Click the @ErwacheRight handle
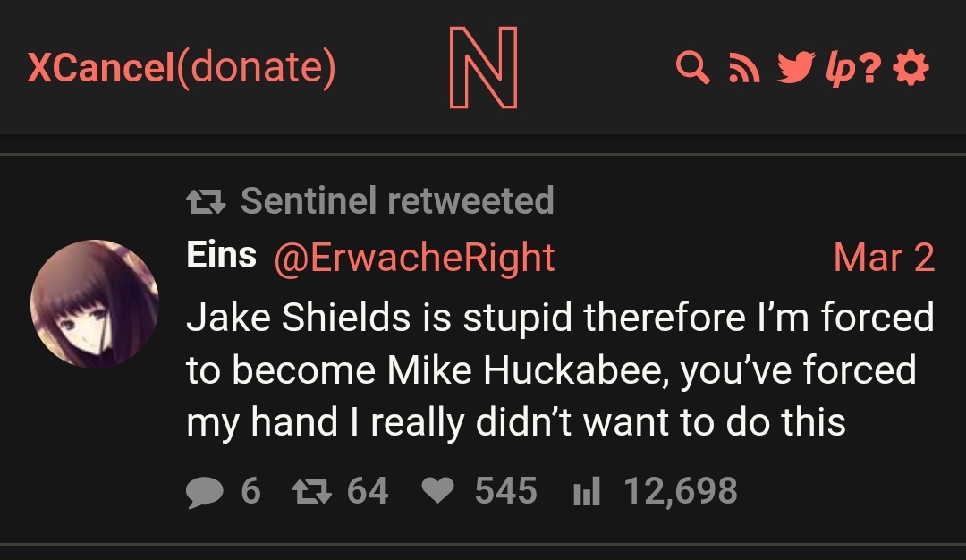 pyautogui.click(x=413, y=258)
